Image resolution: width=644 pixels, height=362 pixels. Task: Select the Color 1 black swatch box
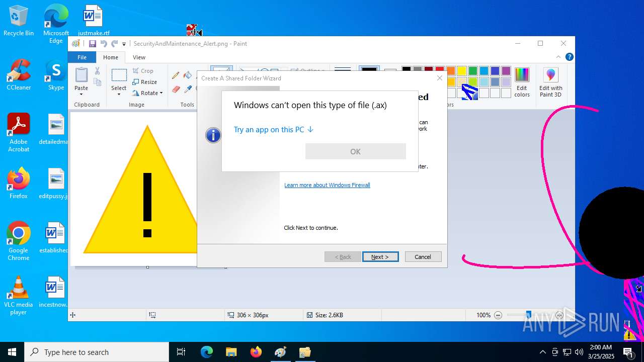(x=369, y=70)
